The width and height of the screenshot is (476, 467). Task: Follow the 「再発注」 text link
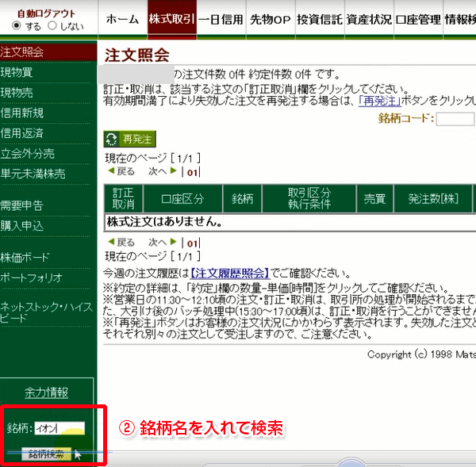click(x=380, y=101)
